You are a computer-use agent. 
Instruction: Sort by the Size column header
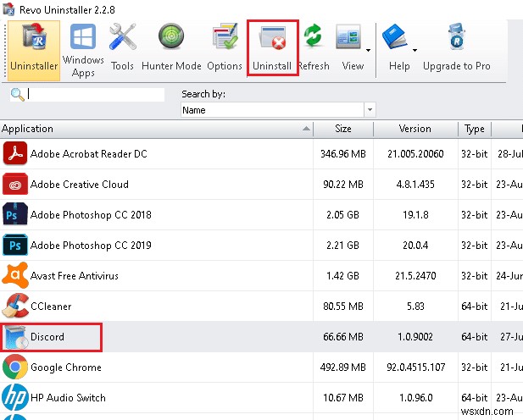(x=343, y=129)
